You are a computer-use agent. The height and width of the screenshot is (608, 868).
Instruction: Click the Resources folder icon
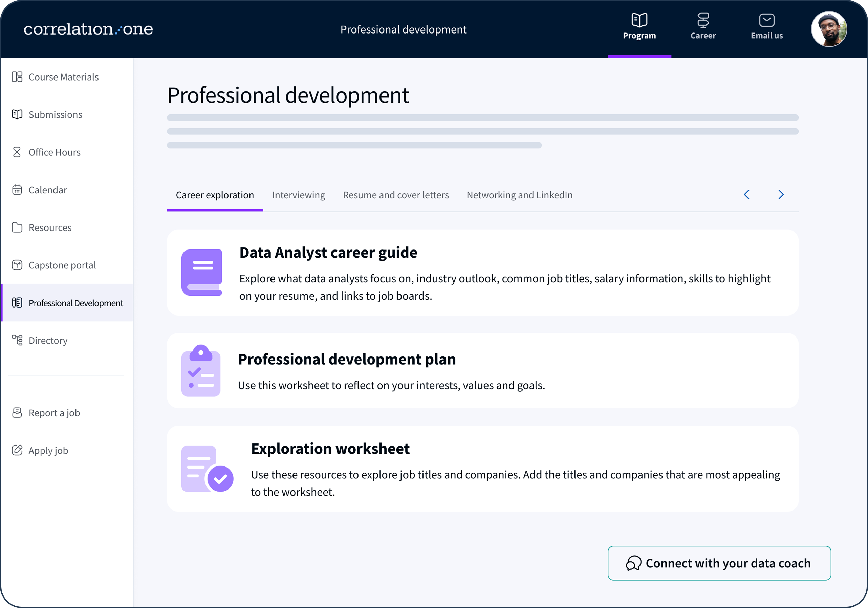point(17,227)
